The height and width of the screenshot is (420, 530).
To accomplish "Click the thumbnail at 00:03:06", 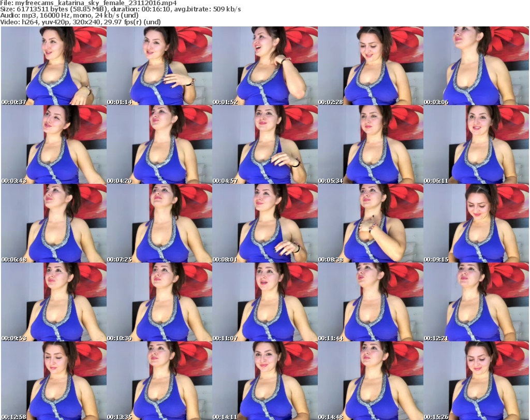I will (476, 66).
